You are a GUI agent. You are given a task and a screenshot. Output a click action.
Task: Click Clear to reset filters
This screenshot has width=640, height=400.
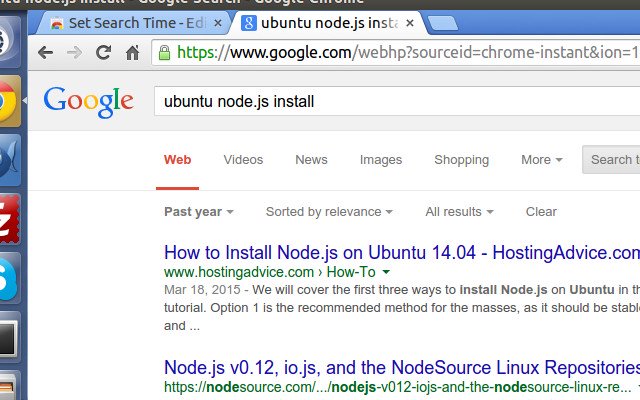541,212
